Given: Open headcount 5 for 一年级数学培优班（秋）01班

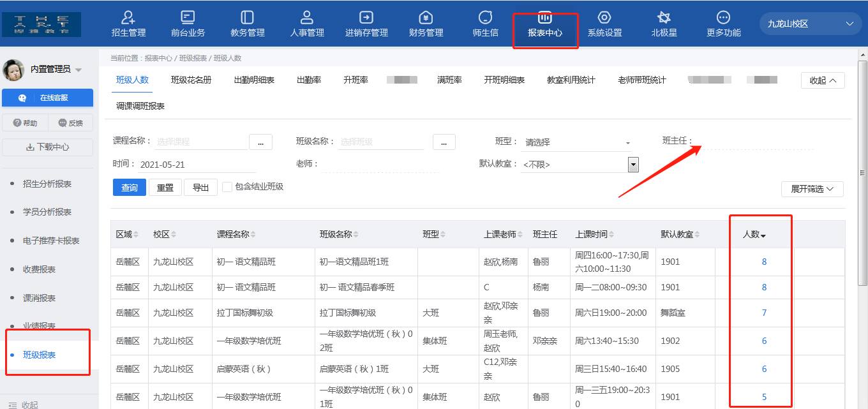Looking at the screenshot, I should (x=764, y=397).
